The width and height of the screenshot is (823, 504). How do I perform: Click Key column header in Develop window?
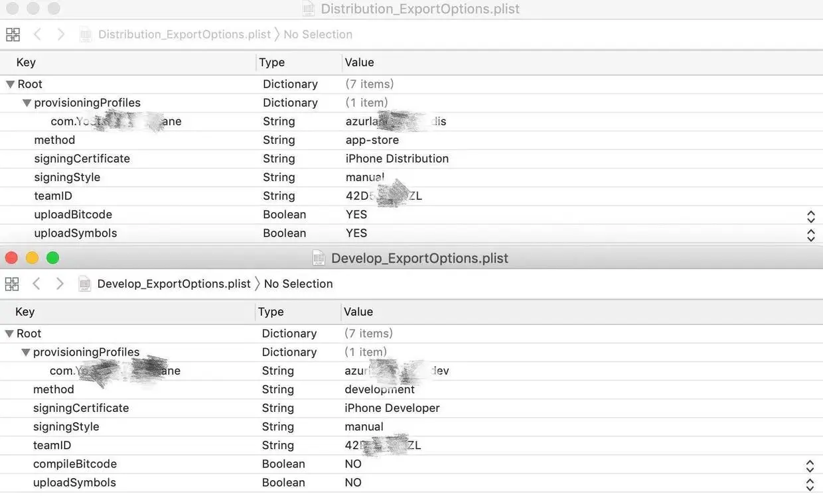(25, 312)
